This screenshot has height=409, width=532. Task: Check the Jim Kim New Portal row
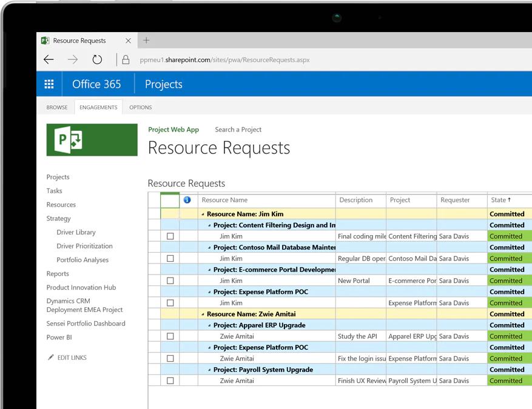pyautogui.click(x=170, y=281)
